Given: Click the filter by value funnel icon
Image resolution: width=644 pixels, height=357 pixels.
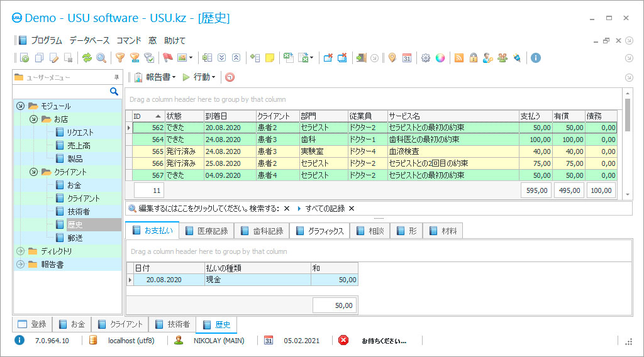Looking at the screenshot, I should [x=135, y=58].
